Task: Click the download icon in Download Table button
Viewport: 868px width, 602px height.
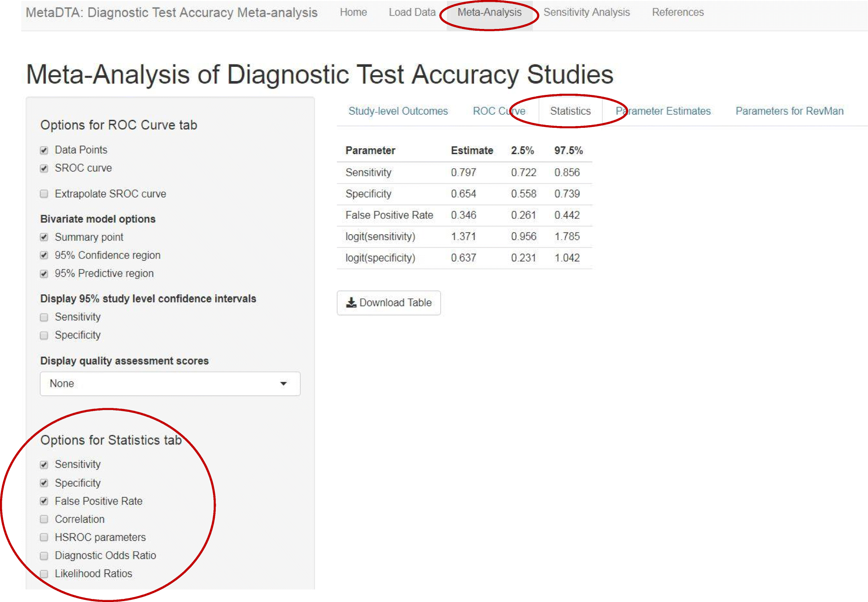Action: pyautogui.click(x=351, y=303)
